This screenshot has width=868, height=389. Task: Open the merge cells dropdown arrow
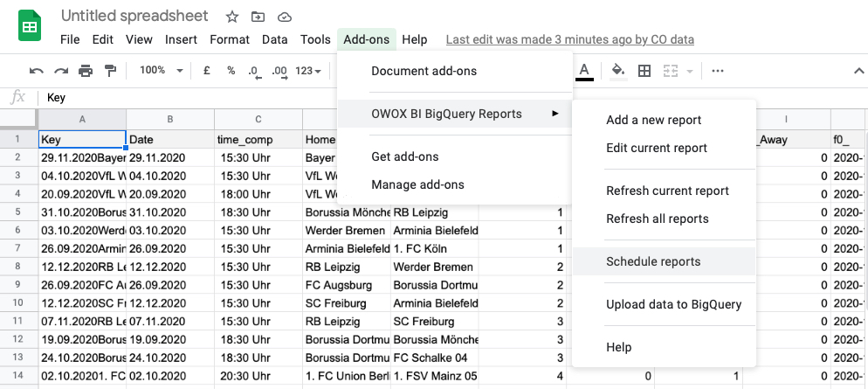click(x=690, y=71)
